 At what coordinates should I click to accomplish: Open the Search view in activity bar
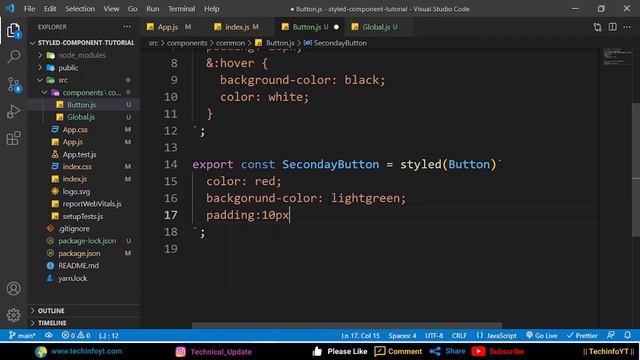tap(13, 57)
